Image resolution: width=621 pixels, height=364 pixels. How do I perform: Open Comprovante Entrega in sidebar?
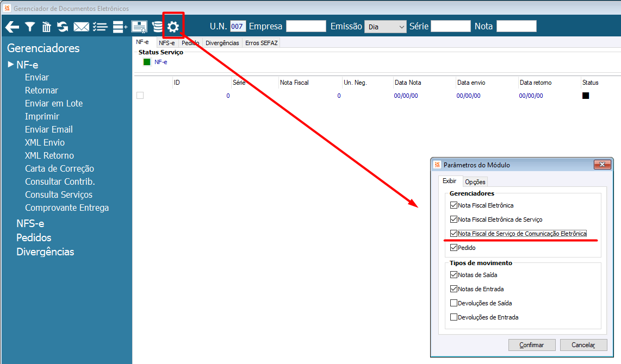tap(66, 208)
